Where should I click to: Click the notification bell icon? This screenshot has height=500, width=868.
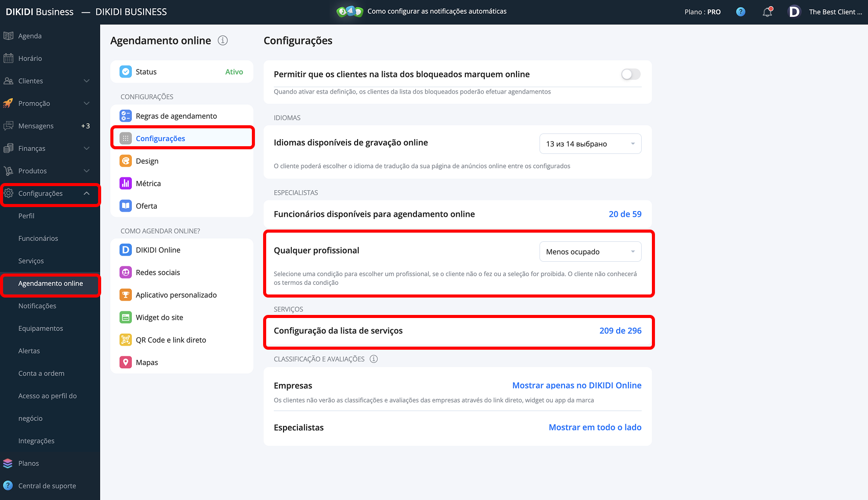pos(767,12)
